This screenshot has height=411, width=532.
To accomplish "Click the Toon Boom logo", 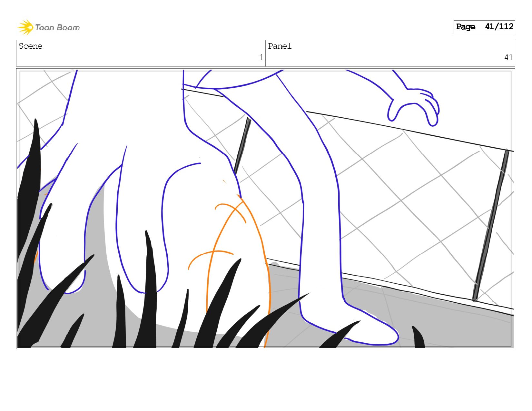I will pyautogui.click(x=48, y=27).
